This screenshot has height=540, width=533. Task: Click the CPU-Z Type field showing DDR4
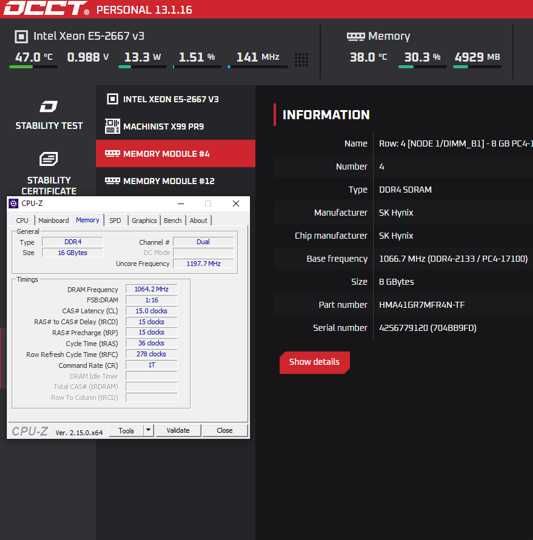pyautogui.click(x=73, y=242)
